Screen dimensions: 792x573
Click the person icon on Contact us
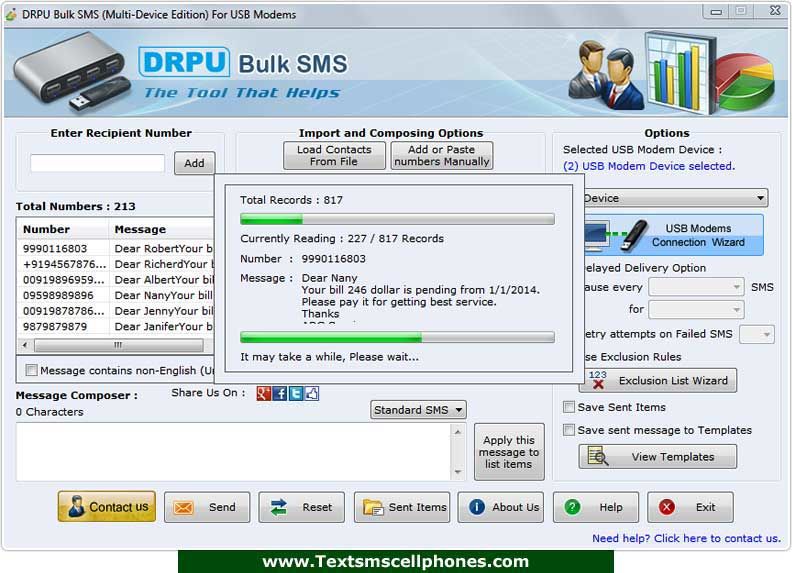click(x=76, y=506)
